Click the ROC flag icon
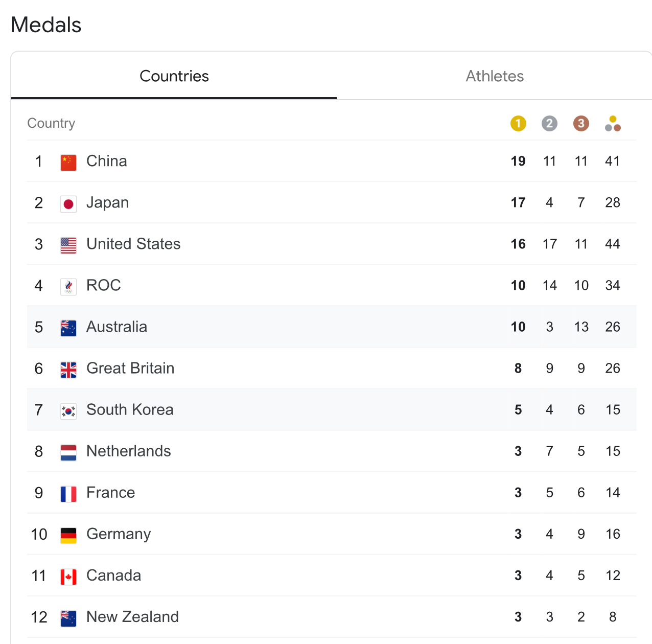Screen dimensions: 652x644 68,287
